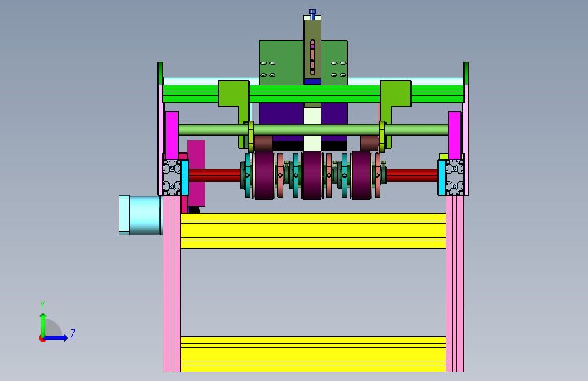The height and width of the screenshot is (381, 588).
Task: Select the right cyan bearing block
Action: tap(442, 178)
